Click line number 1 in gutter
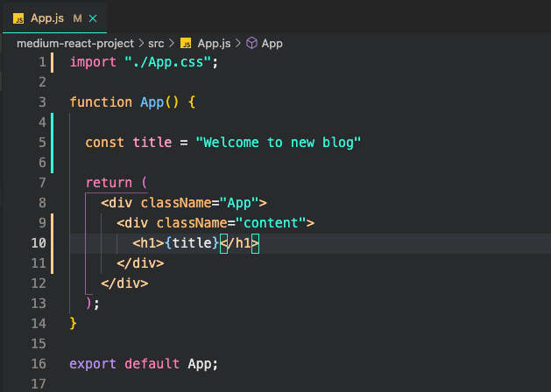Image resolution: width=551 pixels, height=392 pixels. (x=43, y=62)
